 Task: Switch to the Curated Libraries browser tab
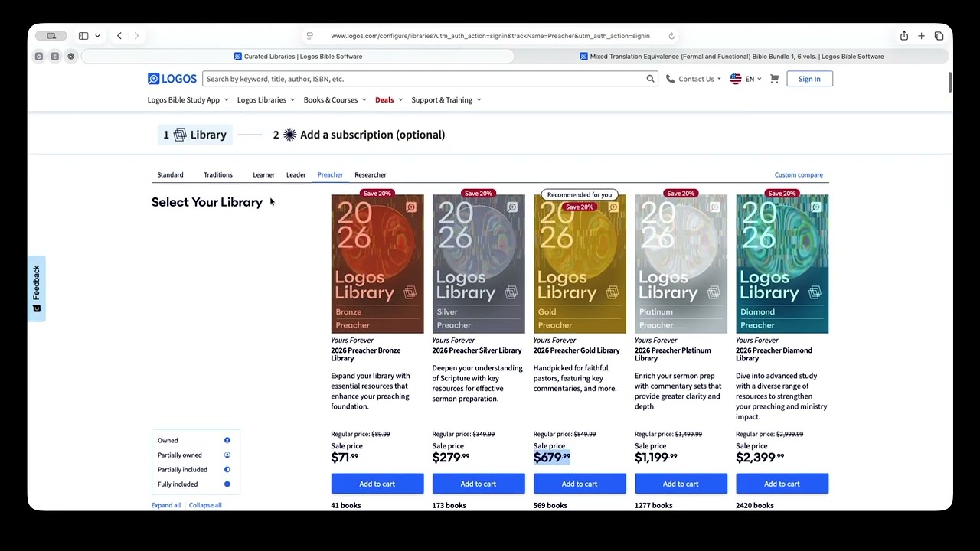pyautogui.click(x=298, y=57)
